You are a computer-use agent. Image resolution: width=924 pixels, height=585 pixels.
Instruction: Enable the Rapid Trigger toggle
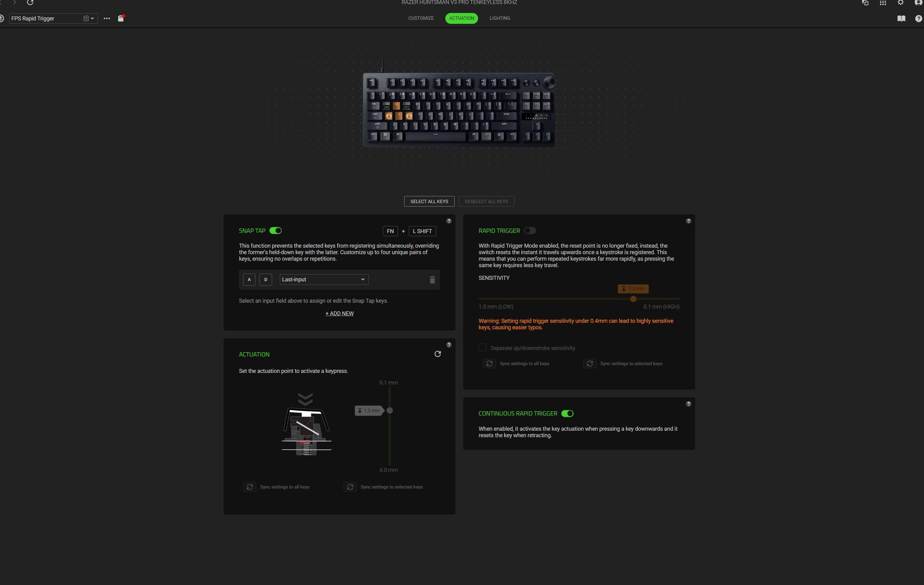[x=530, y=231]
